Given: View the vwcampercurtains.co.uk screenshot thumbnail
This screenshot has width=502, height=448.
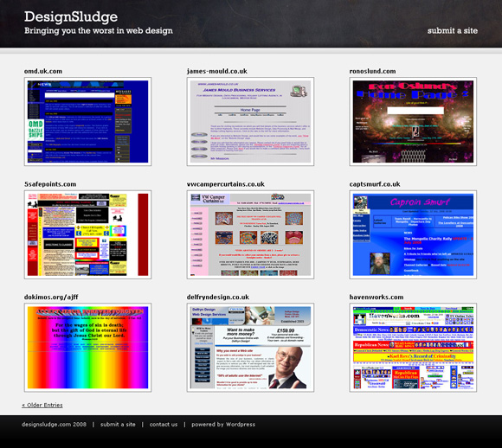Looking at the screenshot, I should [250, 234].
